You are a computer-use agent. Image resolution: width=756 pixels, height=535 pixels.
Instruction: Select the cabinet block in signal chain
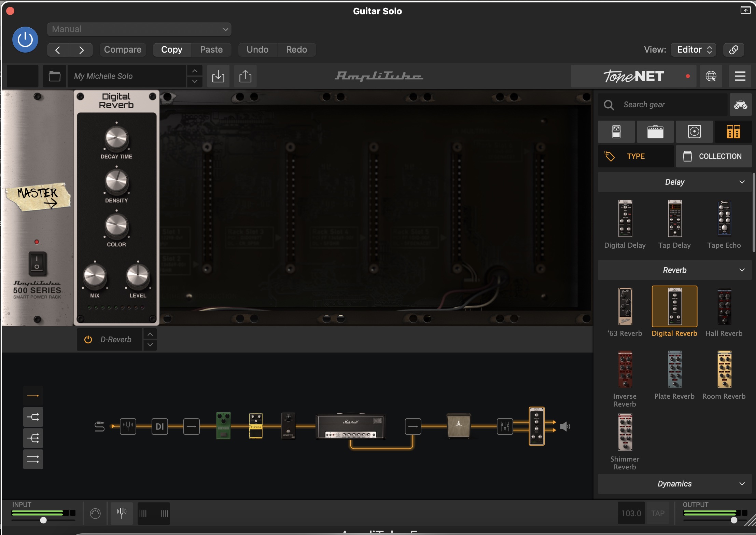pyautogui.click(x=459, y=426)
